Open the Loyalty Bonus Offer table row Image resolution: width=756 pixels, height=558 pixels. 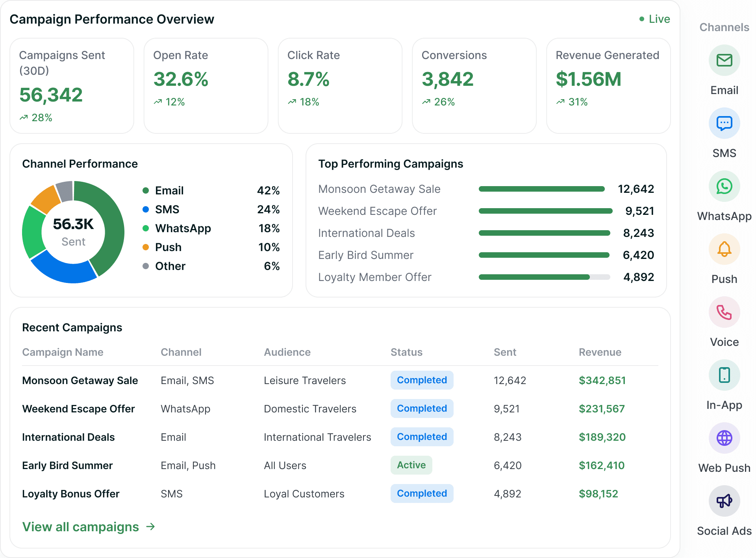340,493
